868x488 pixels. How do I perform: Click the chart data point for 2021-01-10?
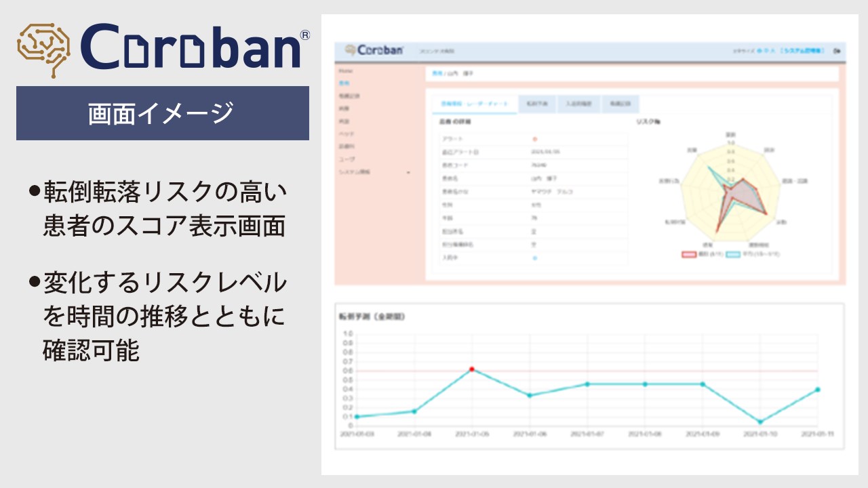pos(760,422)
